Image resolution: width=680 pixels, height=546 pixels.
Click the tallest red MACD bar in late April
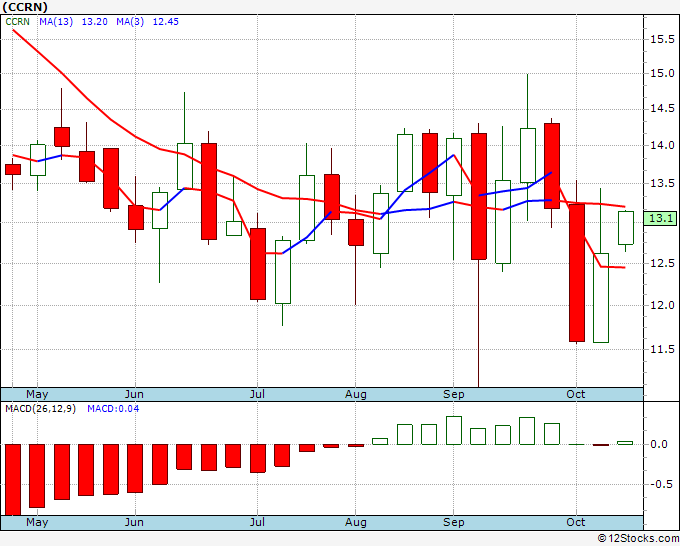point(13,480)
